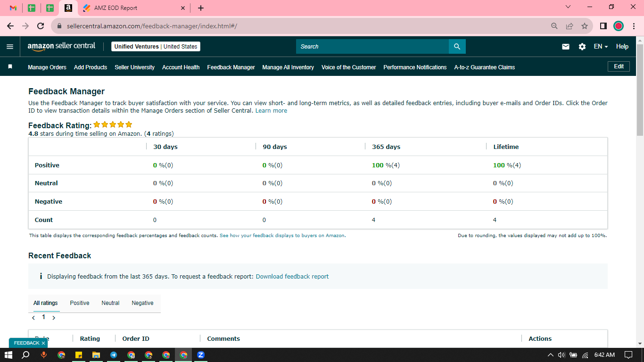Click the bookmark icon in nav bar
This screenshot has width=644, height=362.
point(10,67)
